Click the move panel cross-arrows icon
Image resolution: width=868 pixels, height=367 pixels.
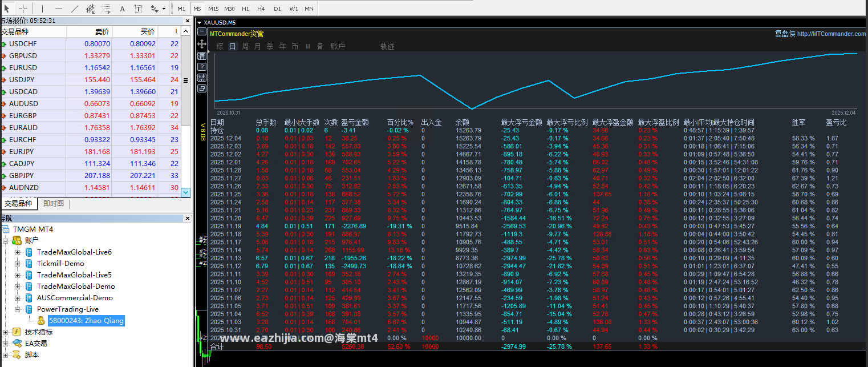(202, 43)
